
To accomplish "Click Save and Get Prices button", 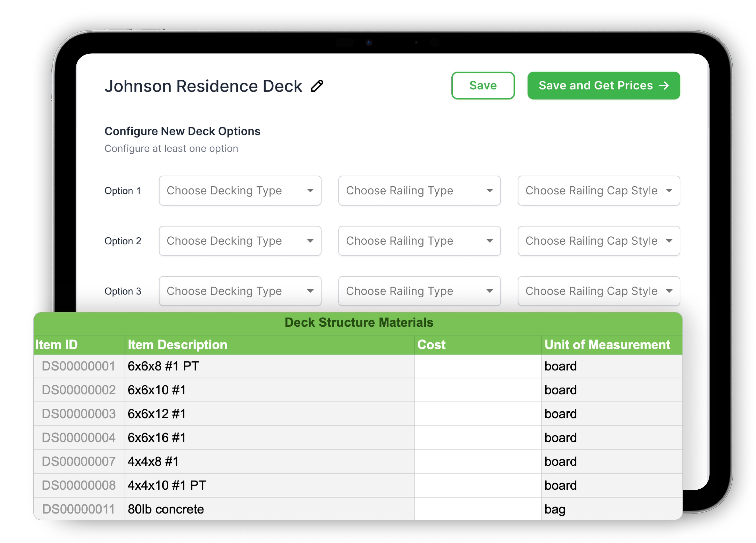I will [x=603, y=86].
